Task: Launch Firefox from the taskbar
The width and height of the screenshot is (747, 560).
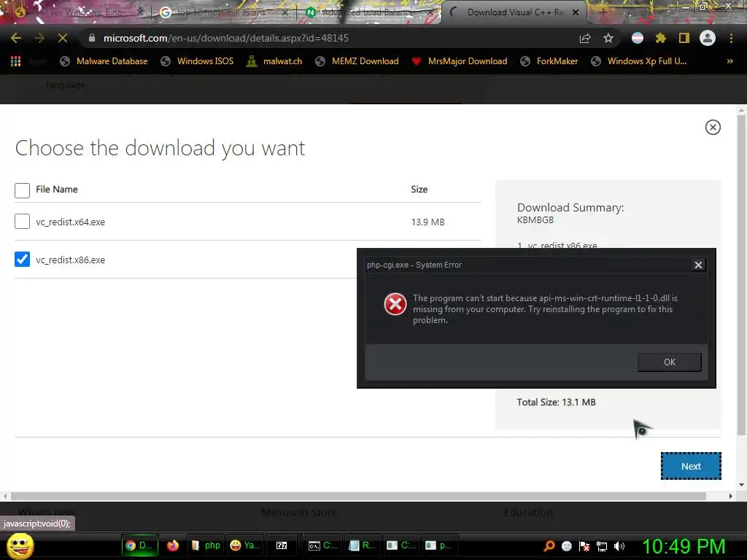Action: click(172, 545)
